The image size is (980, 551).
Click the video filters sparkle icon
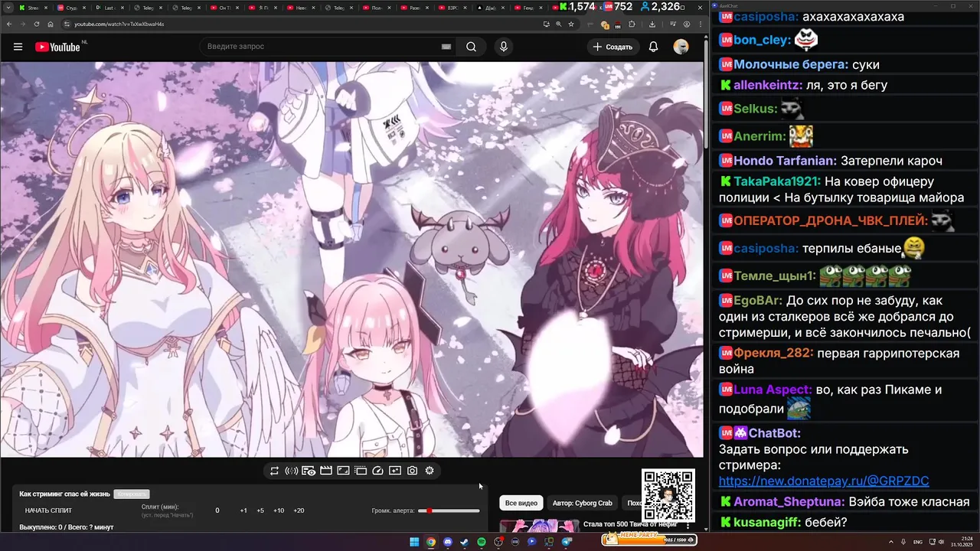tap(395, 471)
